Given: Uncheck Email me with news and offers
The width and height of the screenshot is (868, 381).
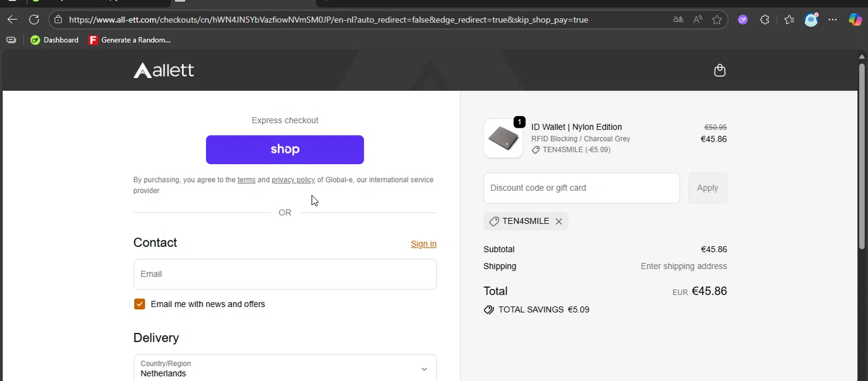Looking at the screenshot, I should tap(139, 304).
